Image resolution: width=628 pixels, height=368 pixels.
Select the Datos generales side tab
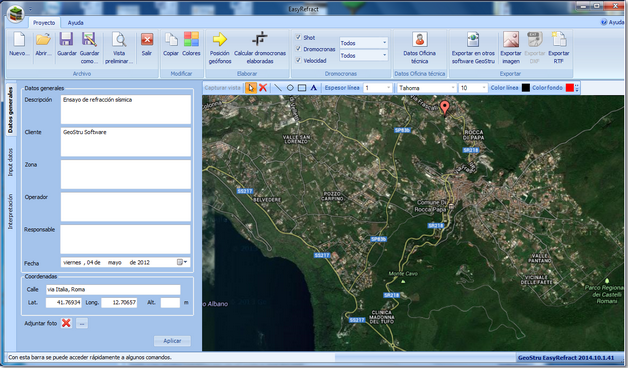click(x=10, y=110)
